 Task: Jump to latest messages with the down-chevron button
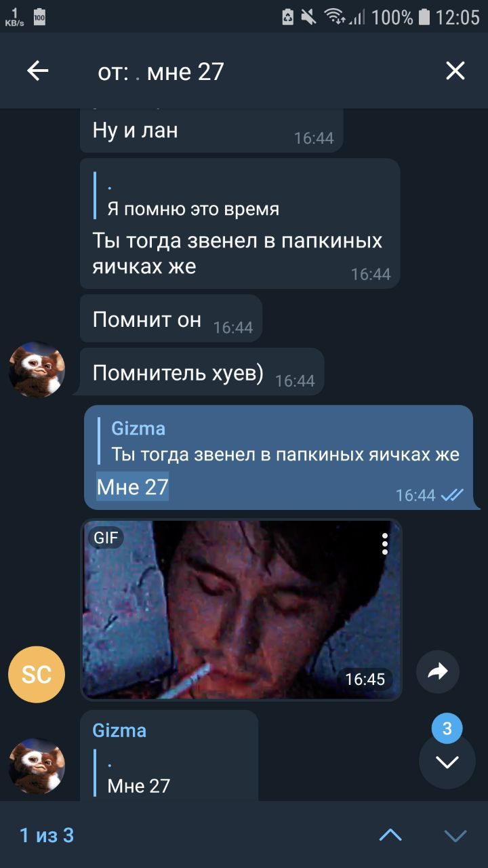pyautogui.click(x=447, y=761)
